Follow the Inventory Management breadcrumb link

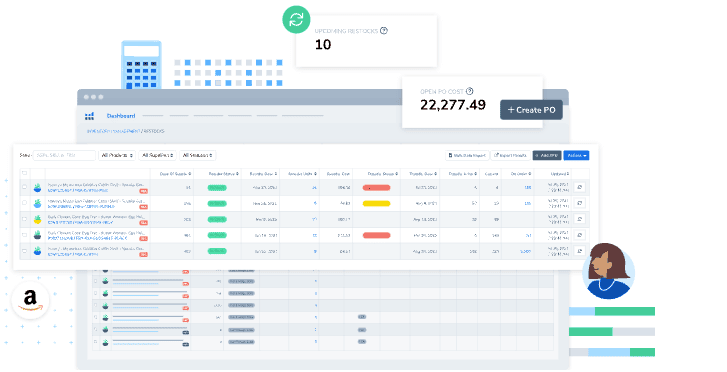point(114,131)
